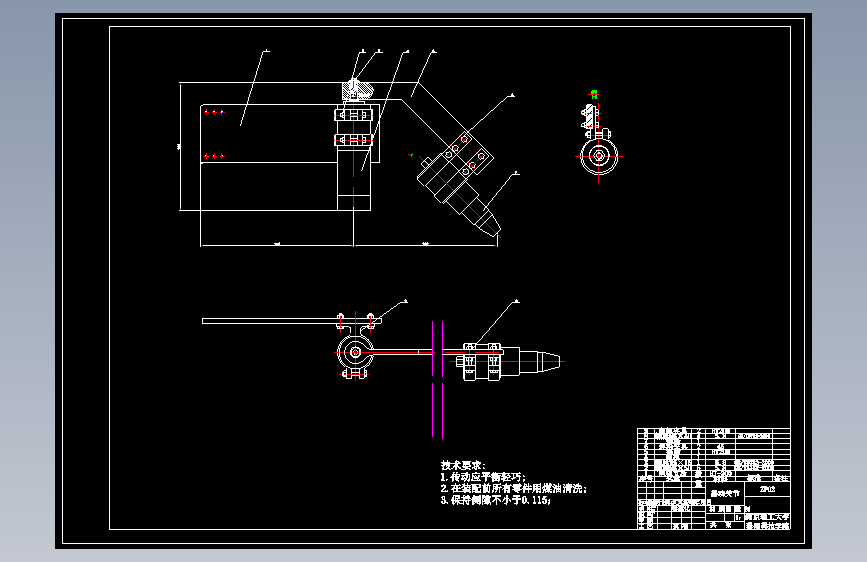The image size is (867, 562).
Task: Click the note '1.传动应平衡轻巧;'
Action: (483, 477)
